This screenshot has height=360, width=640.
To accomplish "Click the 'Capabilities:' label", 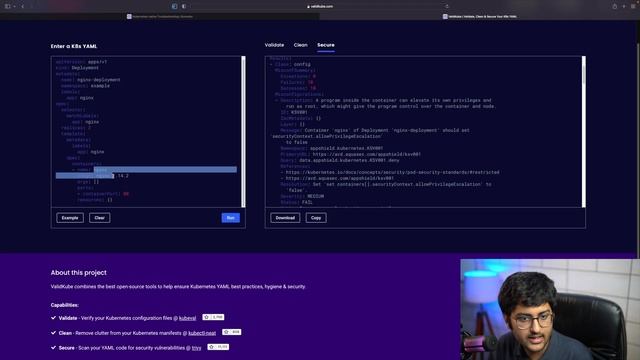I will pos(64,305).
